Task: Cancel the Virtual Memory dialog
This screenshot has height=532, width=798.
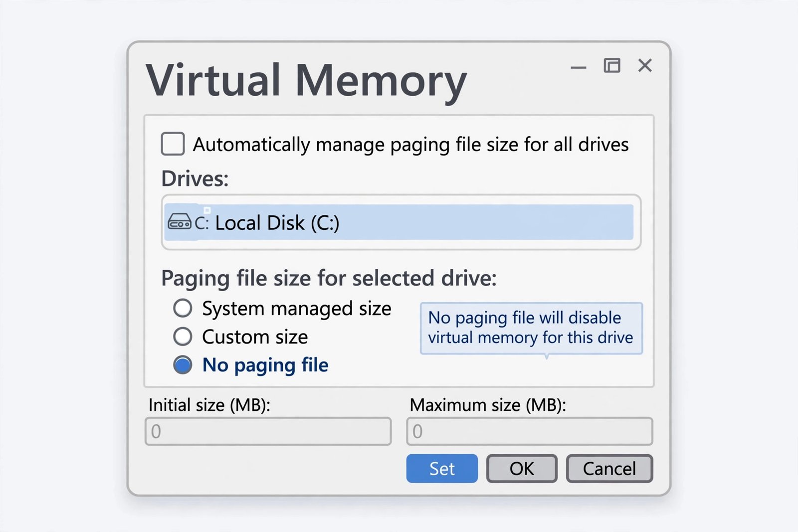Action: click(x=609, y=468)
